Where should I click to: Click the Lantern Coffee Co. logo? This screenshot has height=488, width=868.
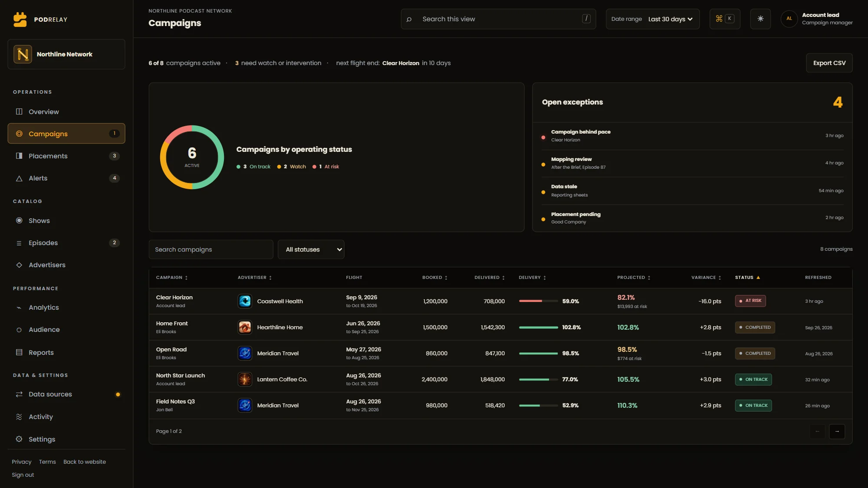(245, 379)
